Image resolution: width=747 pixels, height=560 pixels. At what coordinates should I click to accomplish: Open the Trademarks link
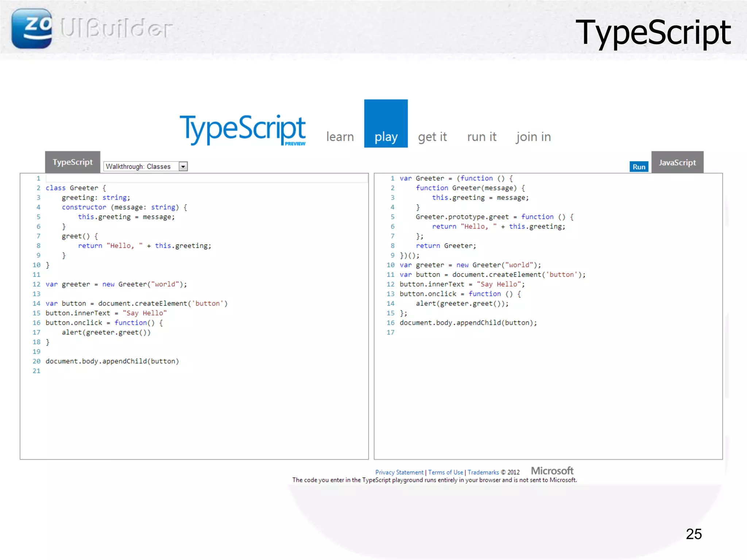tap(483, 472)
